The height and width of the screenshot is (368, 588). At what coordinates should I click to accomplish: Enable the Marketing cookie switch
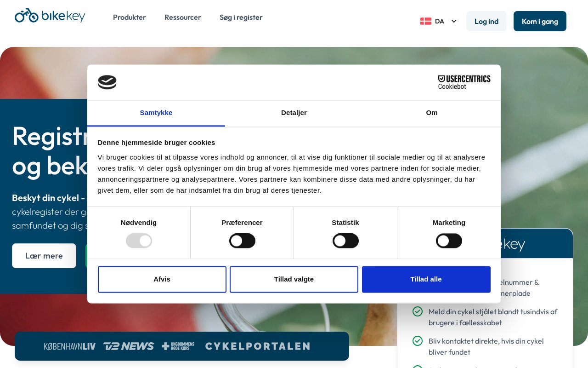[449, 241]
